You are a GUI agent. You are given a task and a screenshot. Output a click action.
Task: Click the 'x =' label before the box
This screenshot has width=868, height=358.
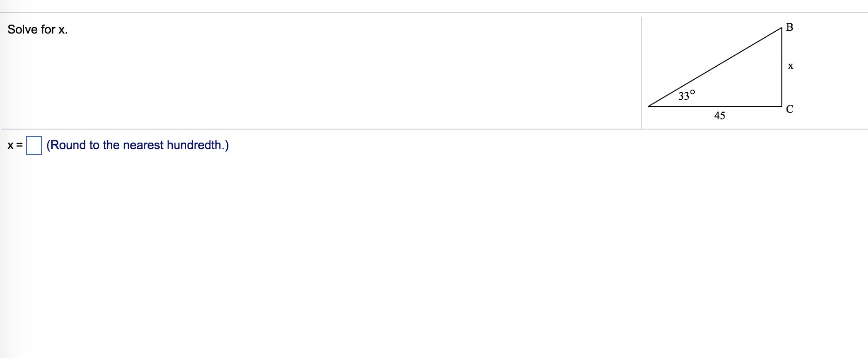coord(15,145)
